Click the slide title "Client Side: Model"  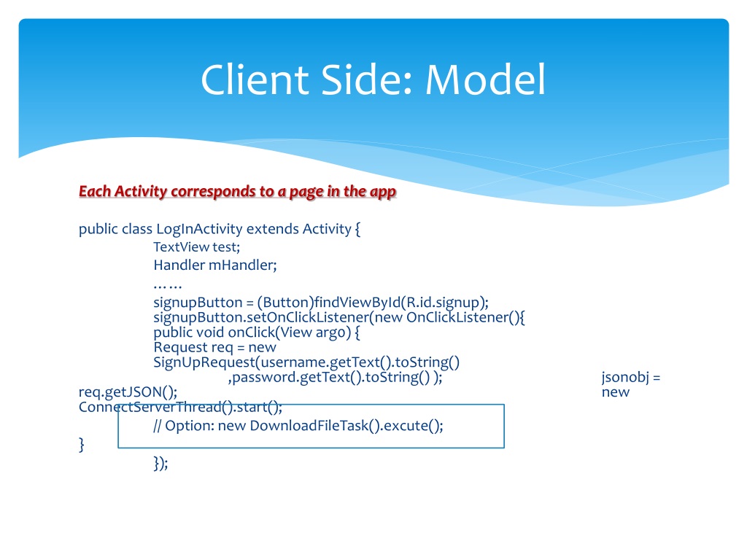click(373, 79)
